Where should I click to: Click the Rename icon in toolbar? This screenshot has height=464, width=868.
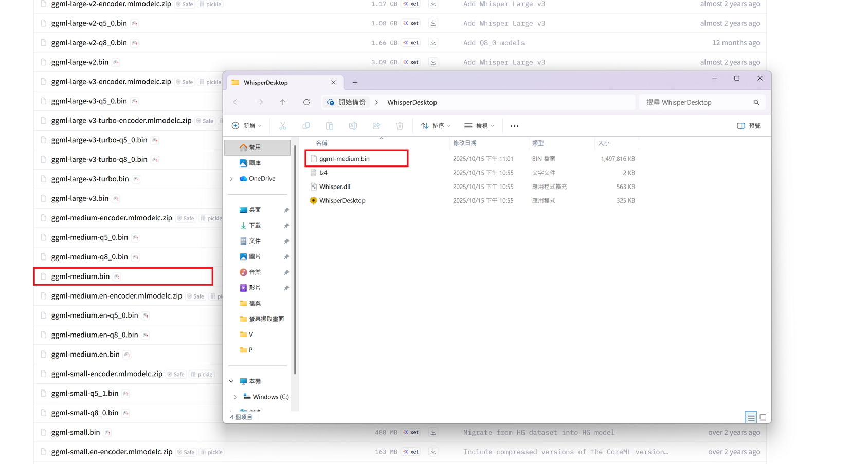point(353,126)
